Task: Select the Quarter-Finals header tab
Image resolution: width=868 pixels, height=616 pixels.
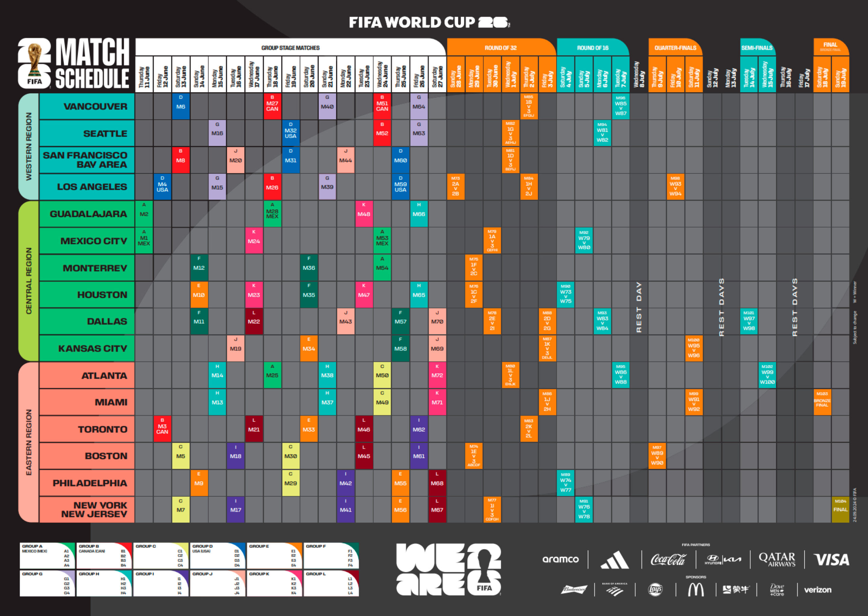Action: tap(675, 48)
